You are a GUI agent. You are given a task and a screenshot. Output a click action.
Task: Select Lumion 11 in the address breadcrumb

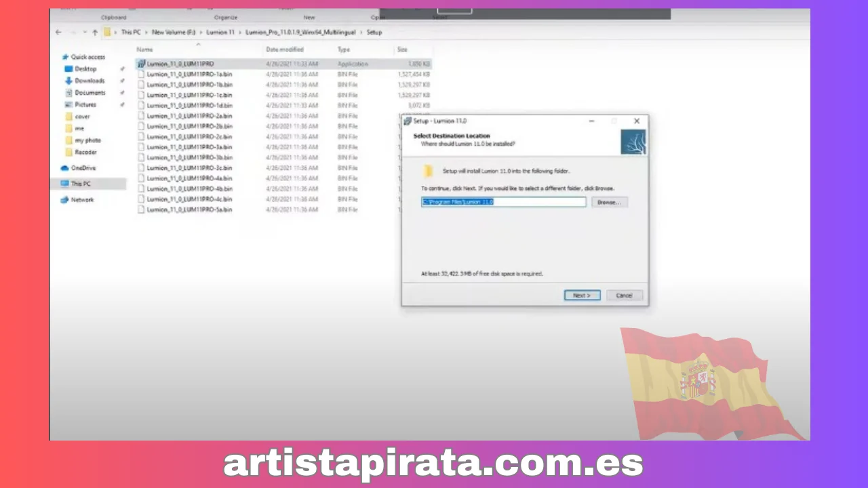(x=221, y=32)
